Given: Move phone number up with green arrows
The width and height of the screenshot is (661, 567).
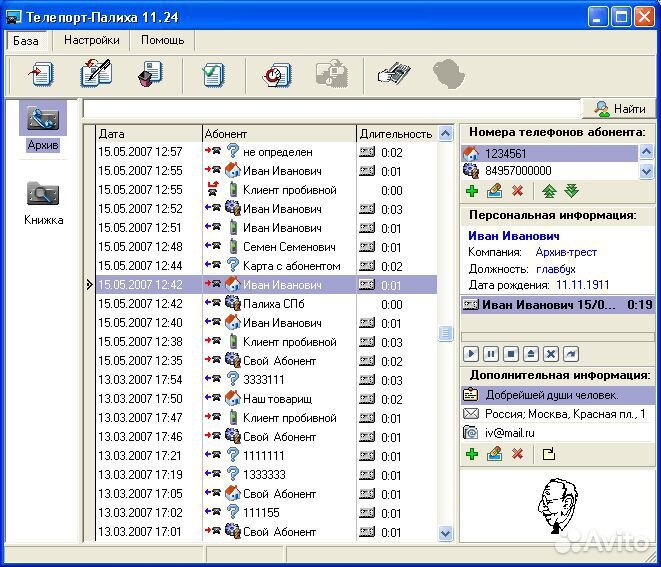Looking at the screenshot, I should [x=549, y=191].
